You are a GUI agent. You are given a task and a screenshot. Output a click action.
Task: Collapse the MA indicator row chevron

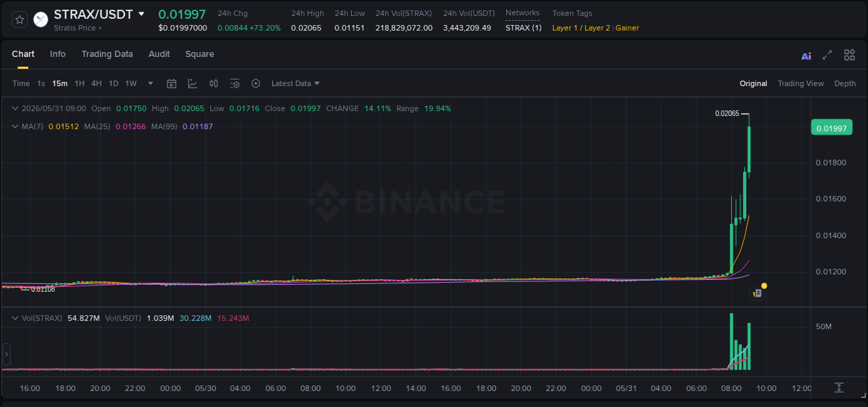coord(15,126)
